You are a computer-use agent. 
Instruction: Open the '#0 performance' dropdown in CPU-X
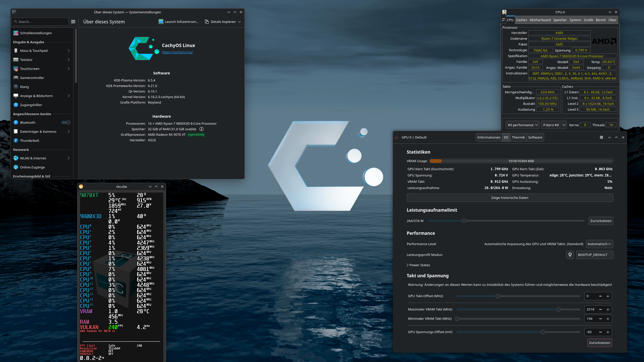522,125
